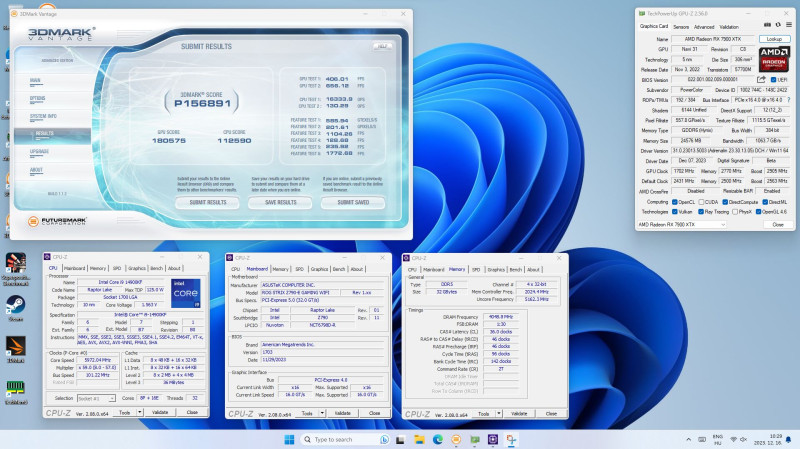Toggle the PhysX checkbox
This screenshot has width=800, height=449.
(735, 212)
